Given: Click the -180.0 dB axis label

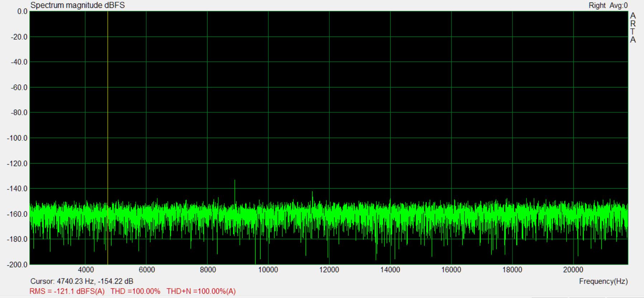Looking at the screenshot, I should 17,239.
